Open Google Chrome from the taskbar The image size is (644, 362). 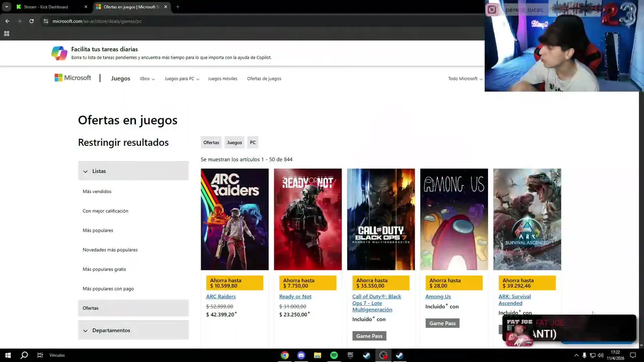pyautogui.click(x=285, y=355)
